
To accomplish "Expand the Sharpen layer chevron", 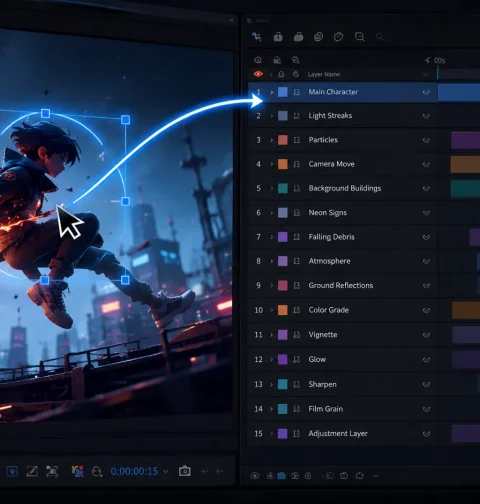I will click(271, 384).
